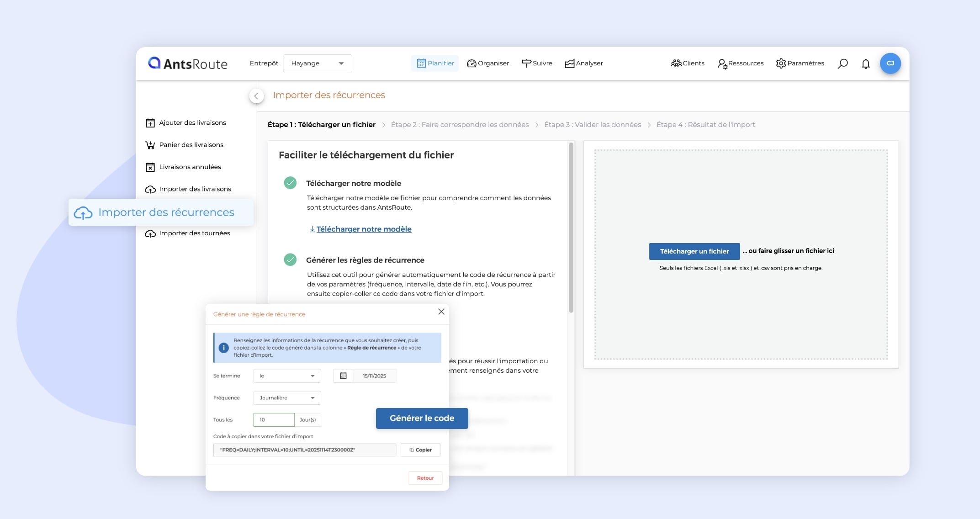The image size is (980, 519).
Task: Click the Copier button
Action: (x=420, y=450)
